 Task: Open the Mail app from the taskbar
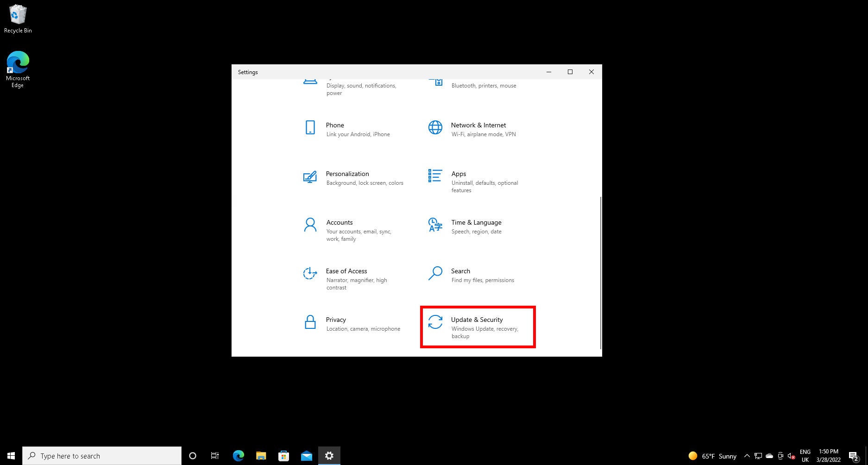(306, 456)
